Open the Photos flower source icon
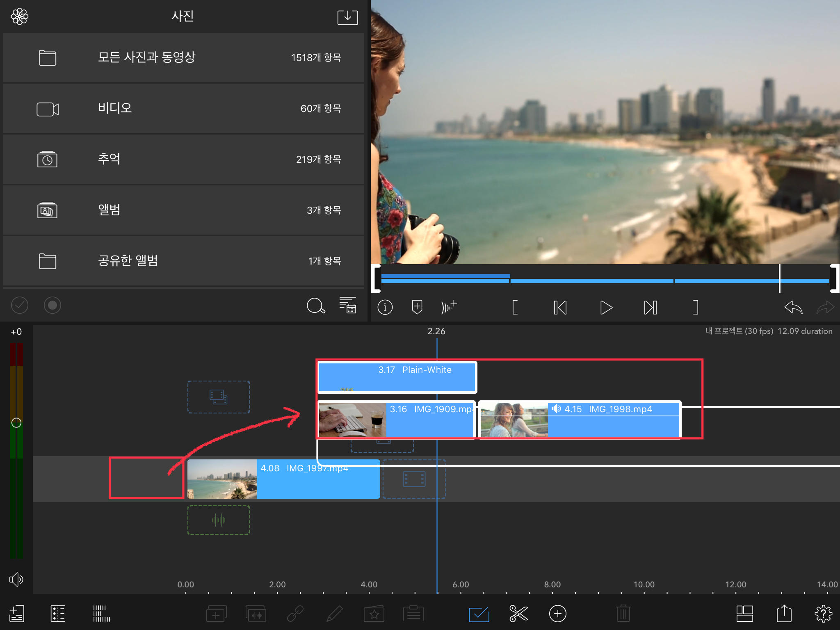 click(20, 17)
